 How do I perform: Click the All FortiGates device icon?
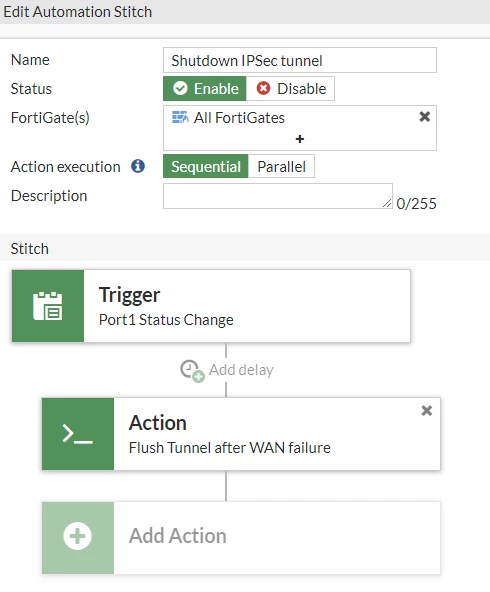(180, 117)
